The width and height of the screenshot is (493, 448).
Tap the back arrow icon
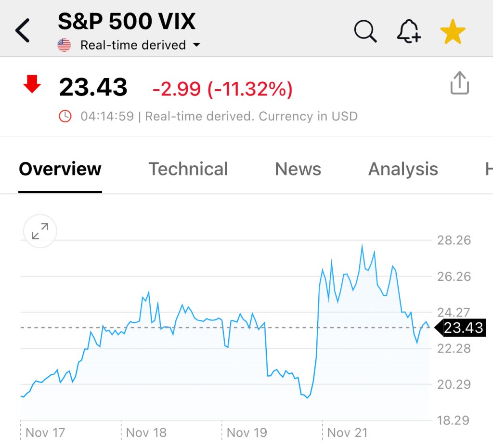(23, 31)
